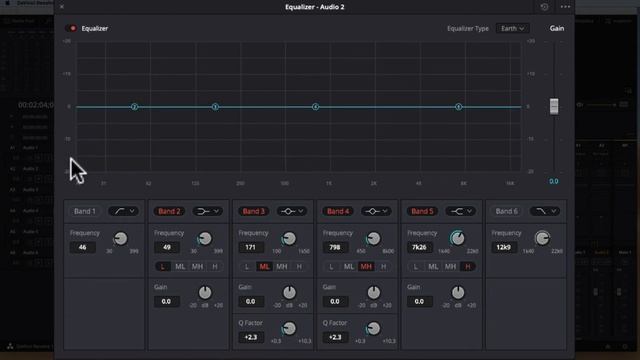Click Band 5 frequency knob
640x360 pixels.
458,238
